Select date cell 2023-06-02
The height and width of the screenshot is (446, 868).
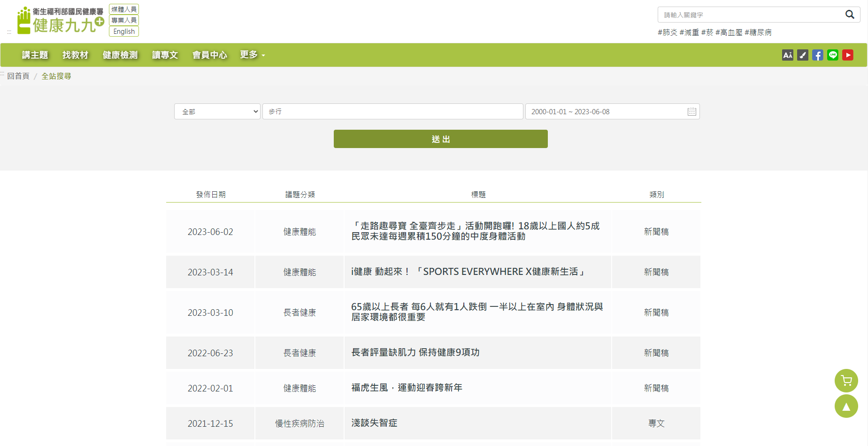210,232
